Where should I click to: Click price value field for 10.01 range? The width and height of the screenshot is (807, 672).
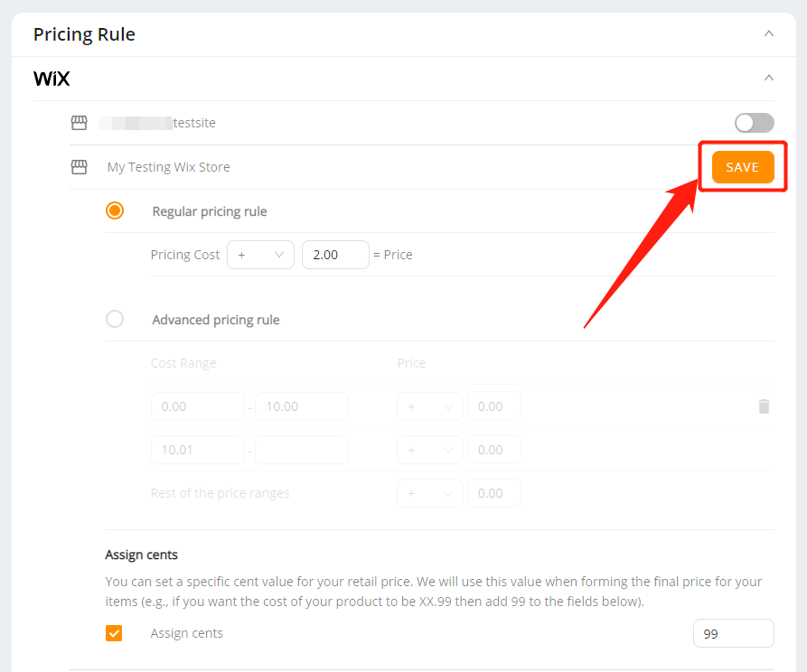point(494,450)
